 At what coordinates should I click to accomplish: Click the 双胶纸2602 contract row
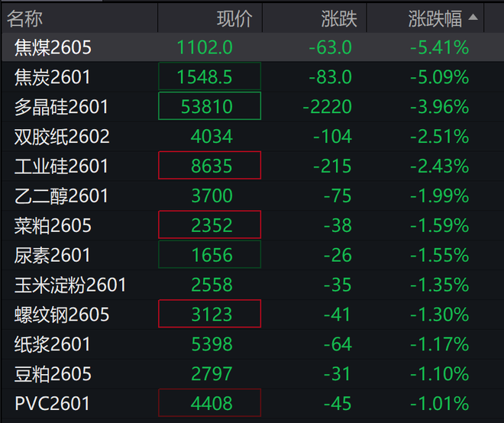[x=62, y=137]
